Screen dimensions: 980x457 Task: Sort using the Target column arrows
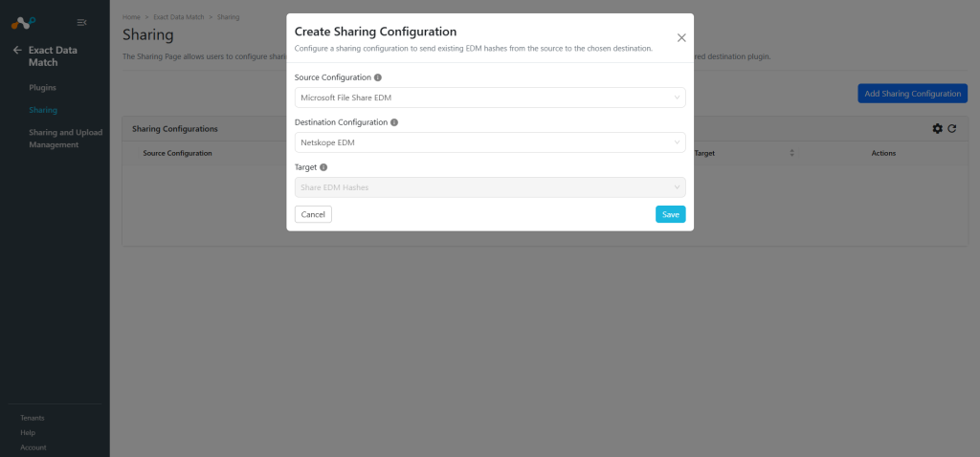tap(791, 153)
